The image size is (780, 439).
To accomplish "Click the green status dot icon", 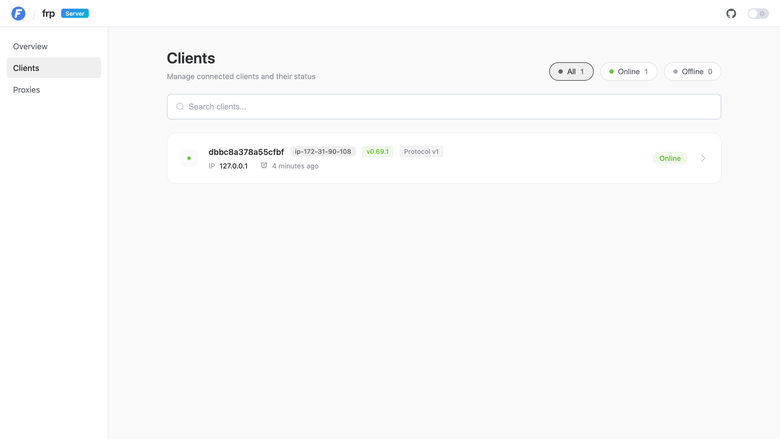I will 189,158.
